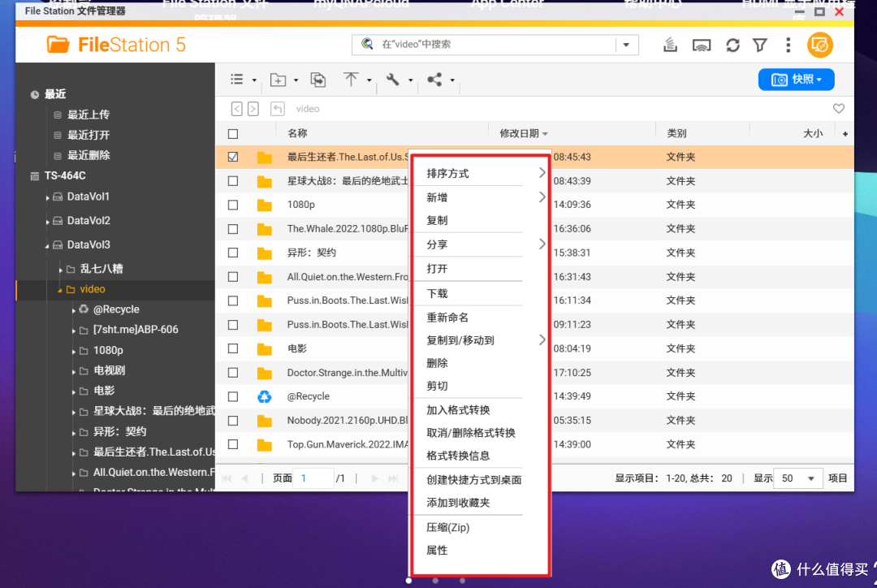Click the FileStation 5 logo
Viewport: 877px width, 588px height.
pos(116,45)
